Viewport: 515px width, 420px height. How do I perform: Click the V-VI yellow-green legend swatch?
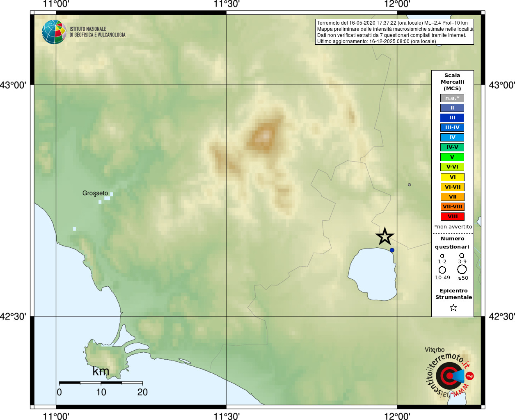pyautogui.click(x=452, y=167)
